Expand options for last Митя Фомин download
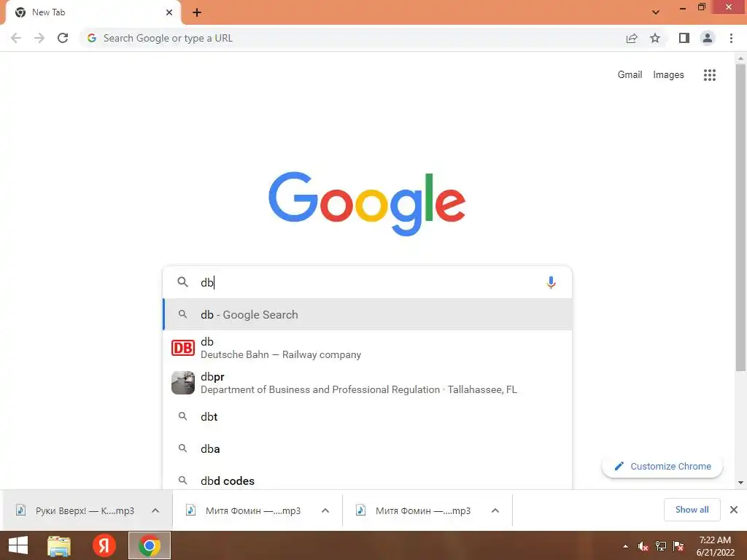747x560 pixels. (495, 510)
